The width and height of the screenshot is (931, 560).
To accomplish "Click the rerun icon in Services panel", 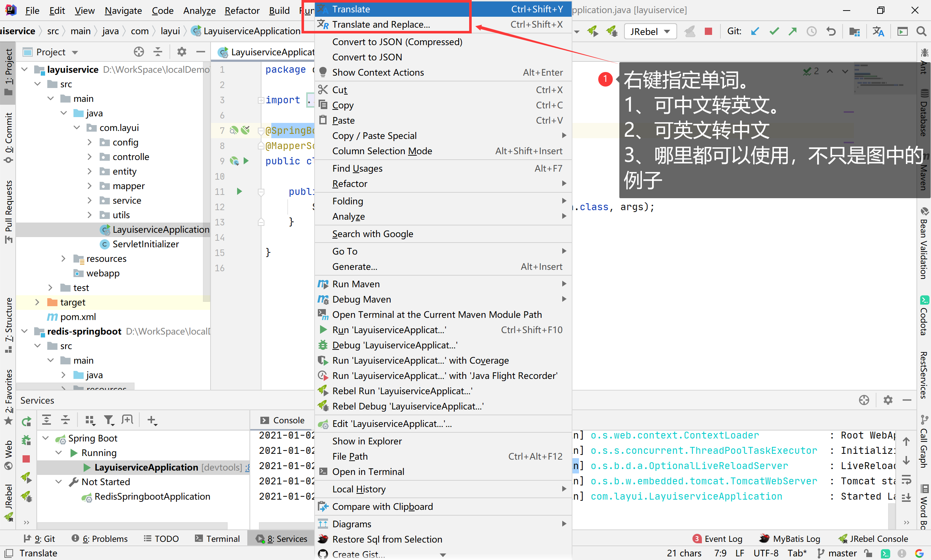I will coord(27,421).
